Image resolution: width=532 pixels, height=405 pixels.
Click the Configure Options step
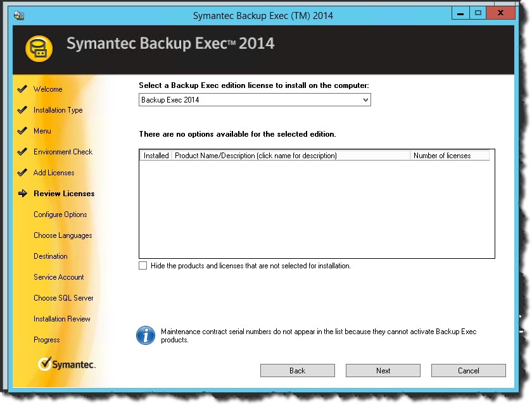click(x=60, y=215)
